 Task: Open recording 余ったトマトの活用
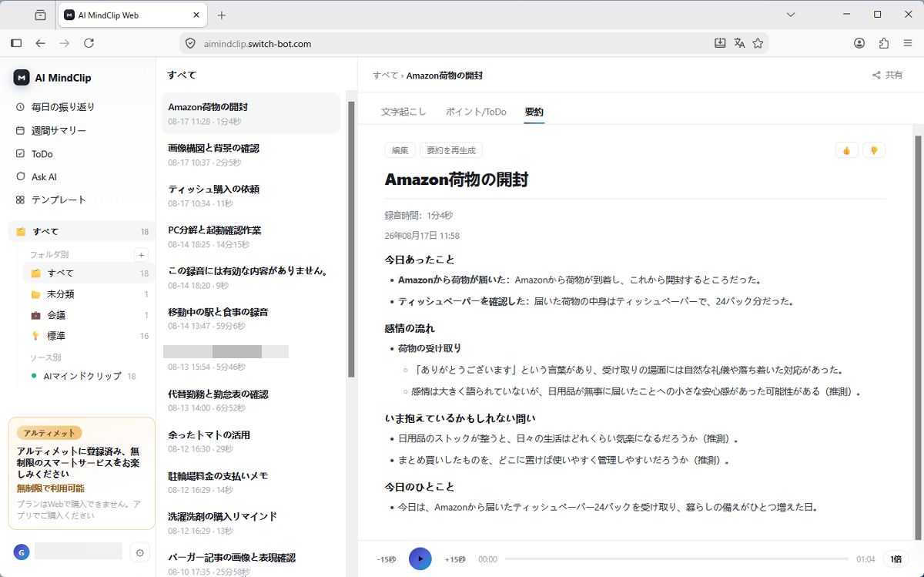point(251,441)
